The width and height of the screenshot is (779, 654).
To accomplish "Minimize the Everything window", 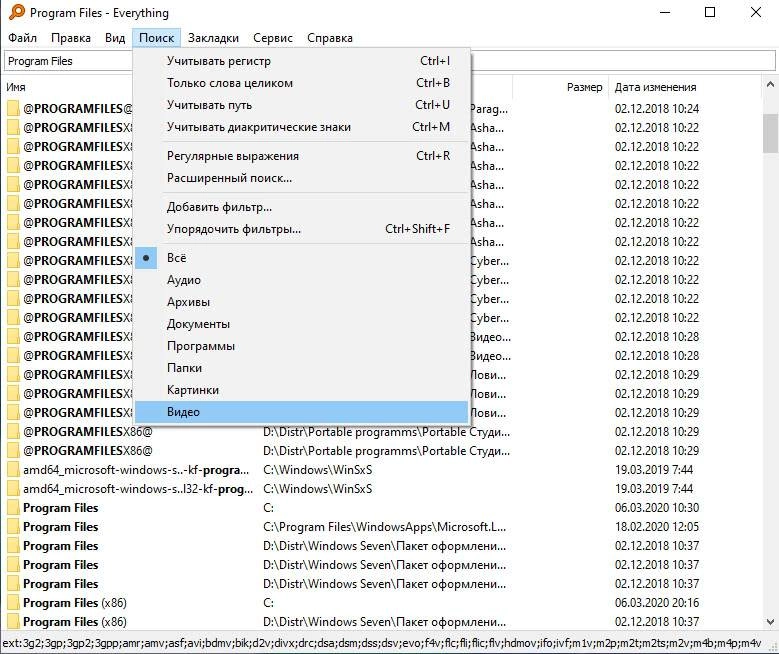I will click(x=665, y=12).
